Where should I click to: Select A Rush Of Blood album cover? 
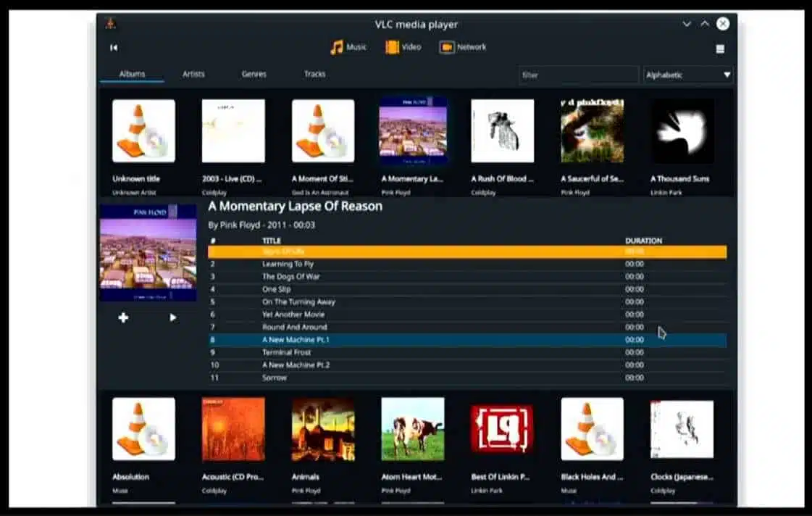502,131
